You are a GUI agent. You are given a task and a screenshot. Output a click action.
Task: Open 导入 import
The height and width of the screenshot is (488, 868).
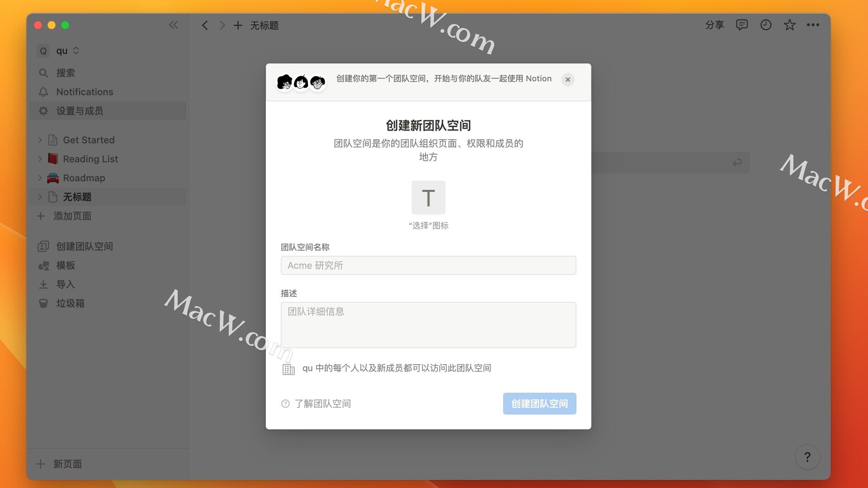pyautogui.click(x=108, y=284)
